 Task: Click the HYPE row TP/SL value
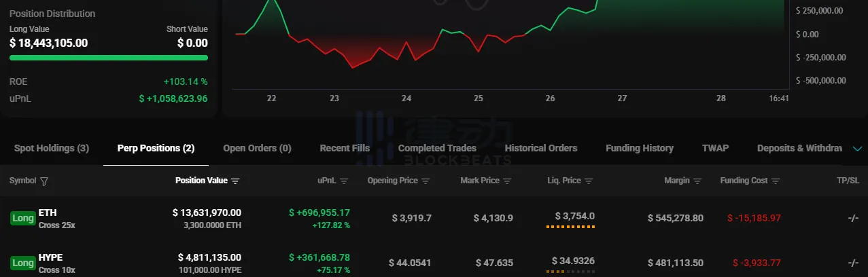tap(854, 263)
